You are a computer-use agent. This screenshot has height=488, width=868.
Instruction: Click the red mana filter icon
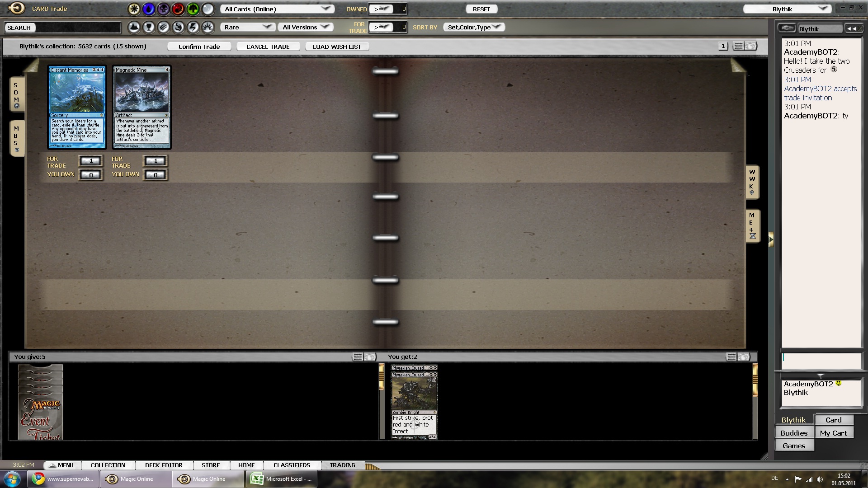pos(178,9)
